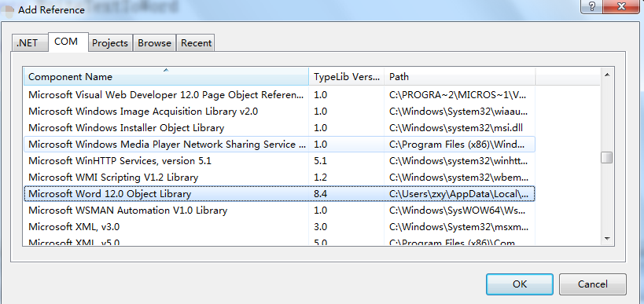Image resolution: width=644 pixels, height=304 pixels.
Task: Sort by Path column header
Action: point(459,77)
